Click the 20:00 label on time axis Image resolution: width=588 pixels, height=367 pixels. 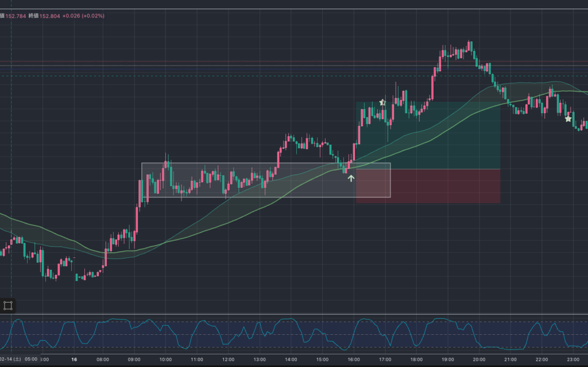click(478, 360)
